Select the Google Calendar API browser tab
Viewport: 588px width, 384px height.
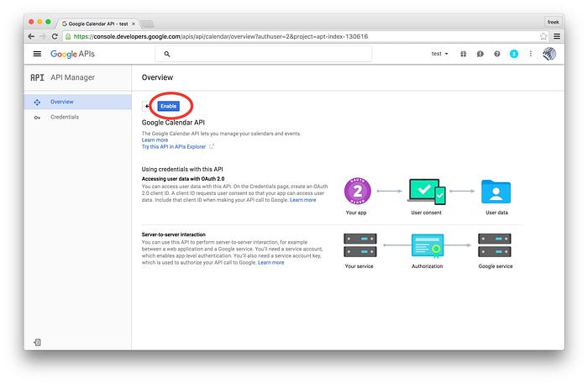[x=97, y=24]
